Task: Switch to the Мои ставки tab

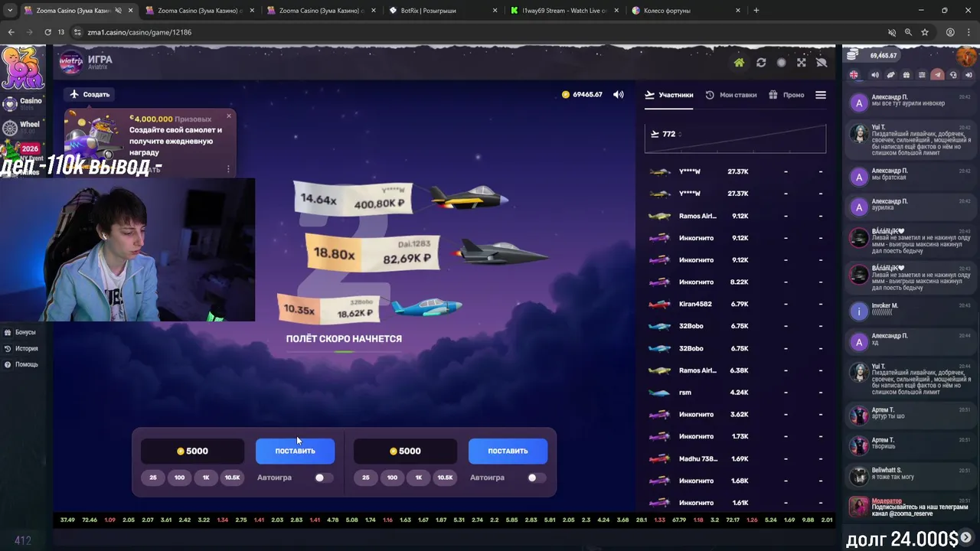Action: [731, 95]
